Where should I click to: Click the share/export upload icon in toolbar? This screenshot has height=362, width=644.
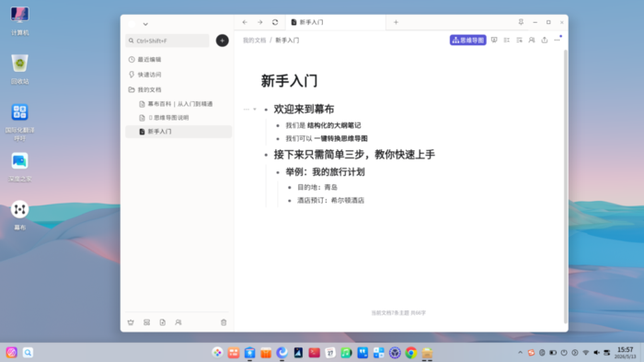point(545,40)
